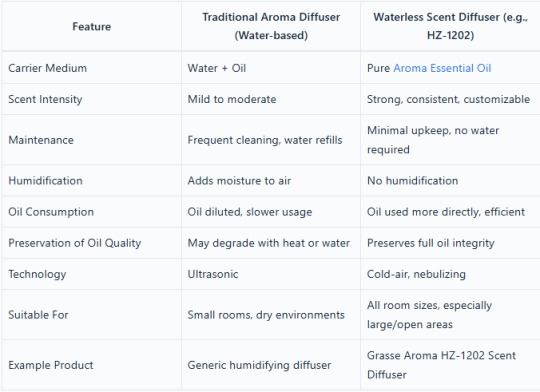The height and width of the screenshot is (392, 540).
Task: Click Preserves full oil integrity cell
Action: pyautogui.click(x=430, y=243)
